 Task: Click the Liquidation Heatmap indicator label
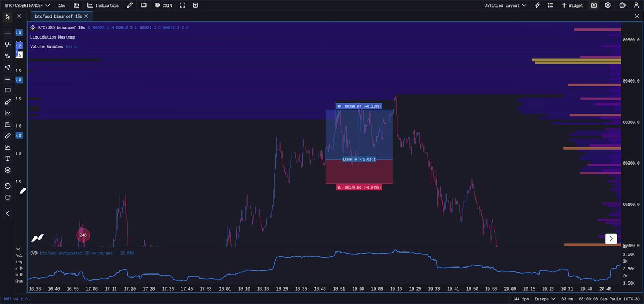[x=53, y=37]
